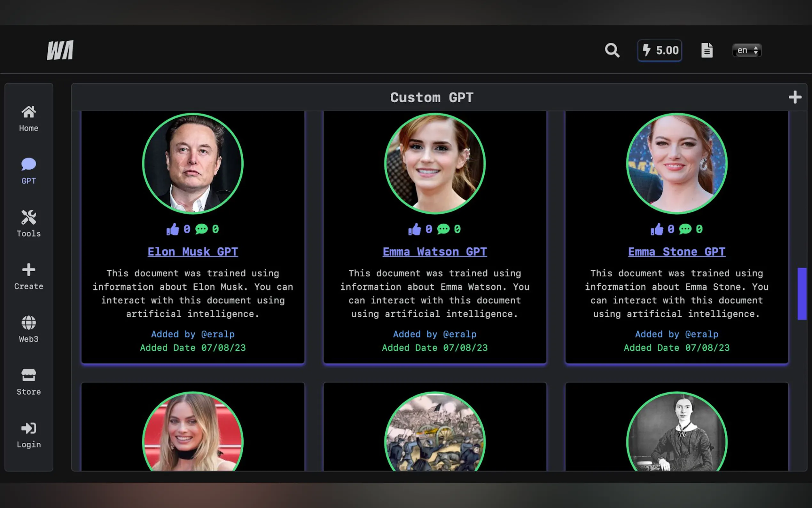
Task: Click the document icon near the credits
Action: click(707, 50)
